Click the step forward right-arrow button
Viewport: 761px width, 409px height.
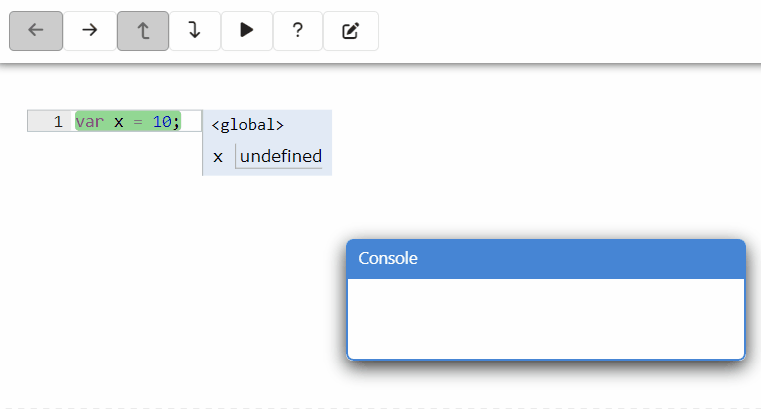90,31
